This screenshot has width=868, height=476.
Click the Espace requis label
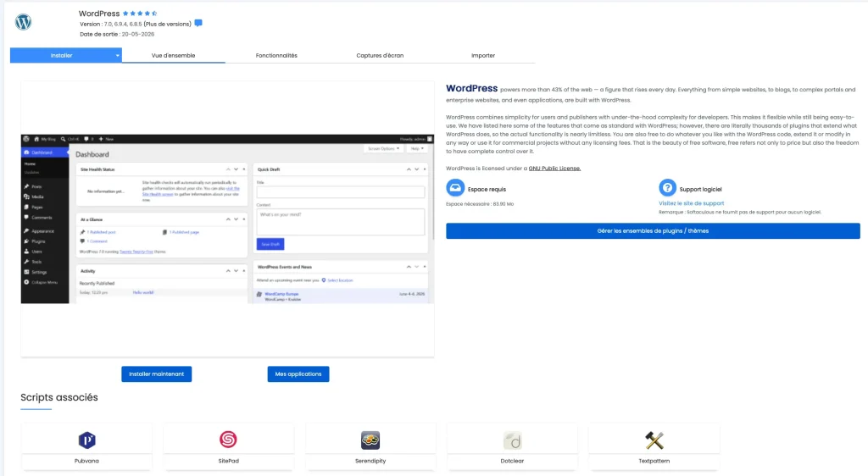(x=487, y=189)
